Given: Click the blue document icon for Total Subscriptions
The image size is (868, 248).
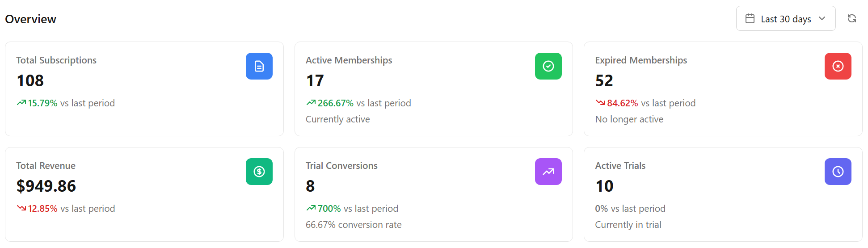Looking at the screenshot, I should 259,66.
